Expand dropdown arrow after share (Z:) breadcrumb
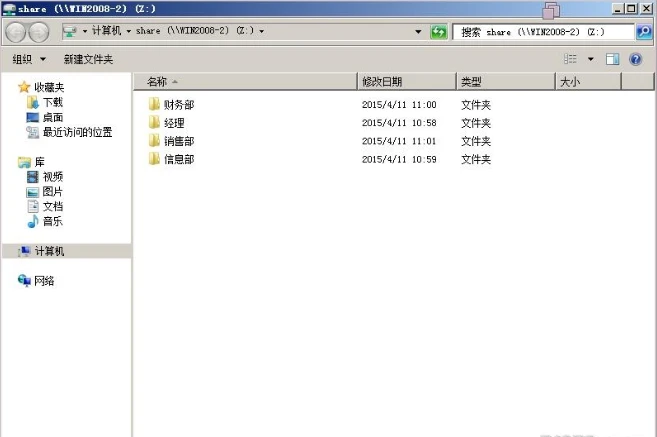Image resolution: width=657 pixels, height=437 pixels. 261,31
